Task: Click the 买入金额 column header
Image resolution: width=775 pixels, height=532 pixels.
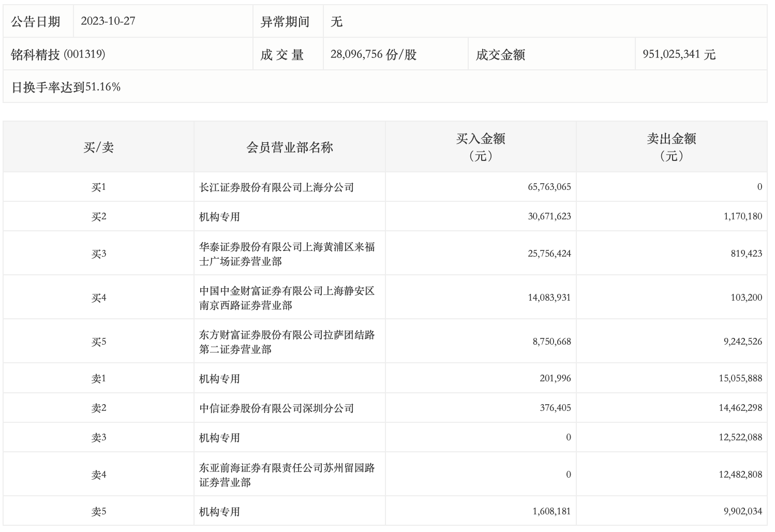Action: pyautogui.click(x=480, y=147)
